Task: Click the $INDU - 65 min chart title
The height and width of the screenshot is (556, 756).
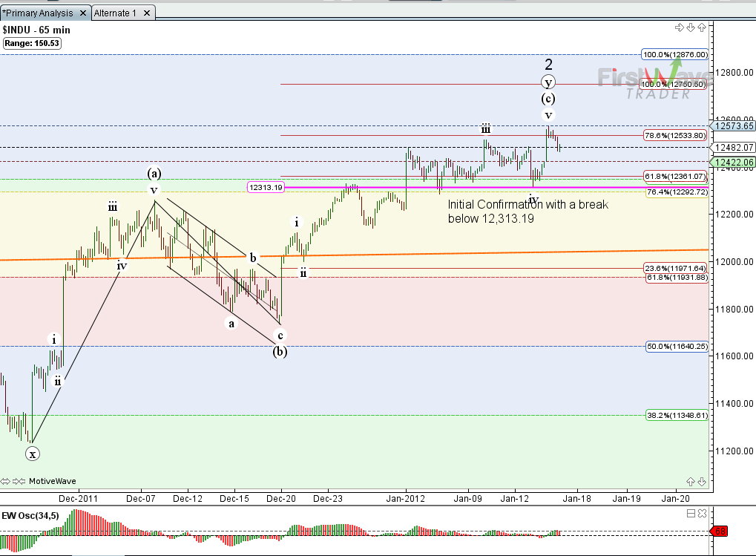Action: [x=36, y=30]
